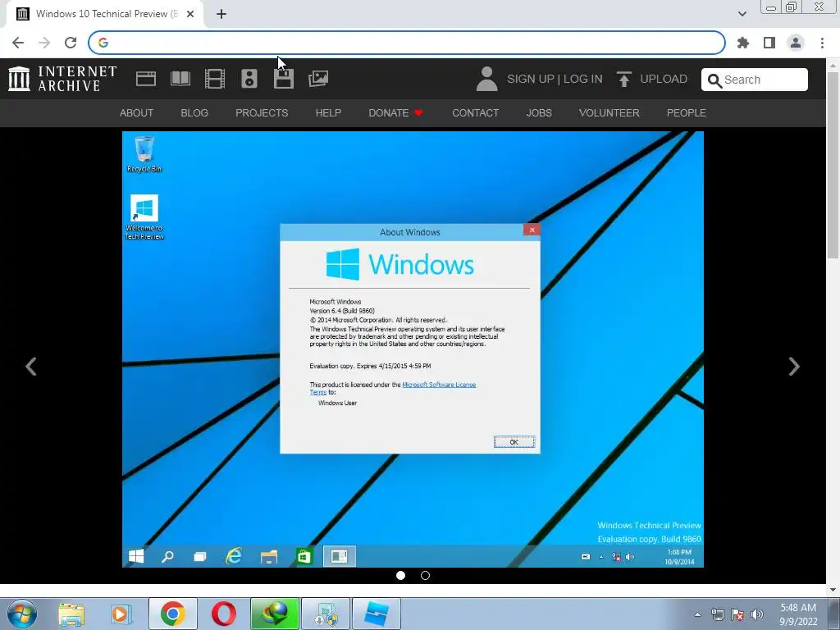This screenshot has width=840, height=630.
Task: Open Opera browser from taskbar
Action: point(223,614)
